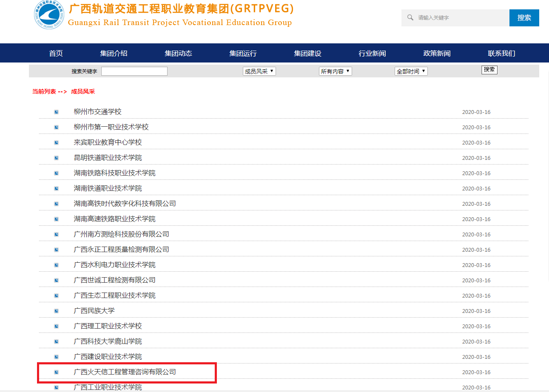Screen dimensions: 549x392
Task: Click the bullet icon beside 昆明铁道职业技术学院
Action: click(x=56, y=158)
